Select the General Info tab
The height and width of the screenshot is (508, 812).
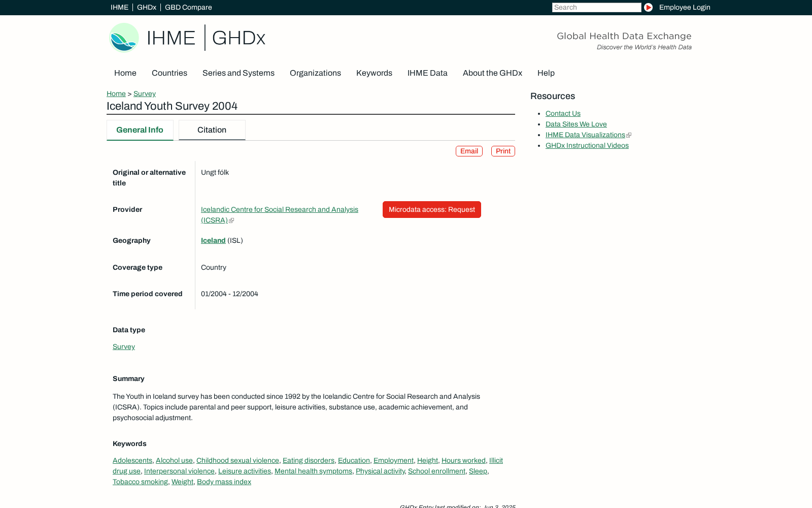pyautogui.click(x=140, y=130)
